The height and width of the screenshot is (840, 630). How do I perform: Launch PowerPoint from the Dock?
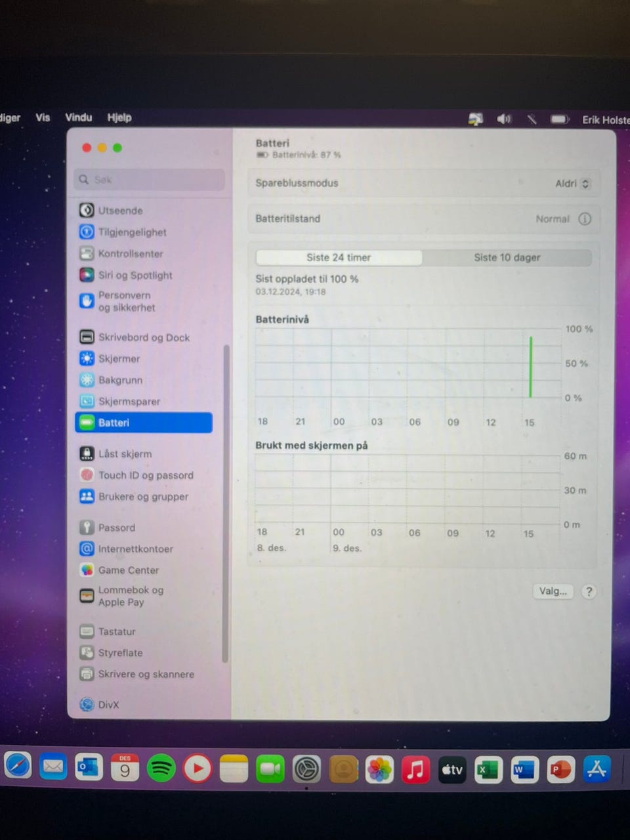[x=560, y=769]
